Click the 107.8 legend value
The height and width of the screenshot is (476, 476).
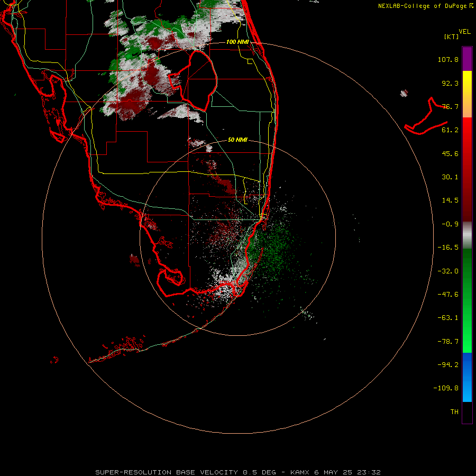coord(448,59)
